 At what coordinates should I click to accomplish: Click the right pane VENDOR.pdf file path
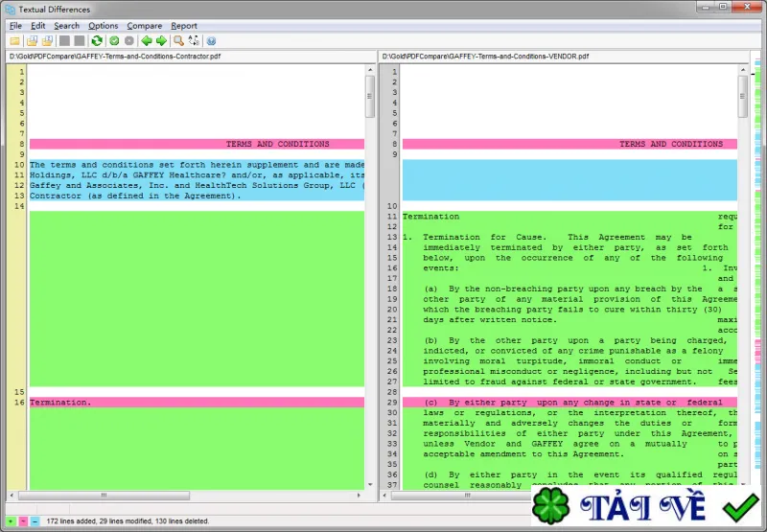point(485,57)
